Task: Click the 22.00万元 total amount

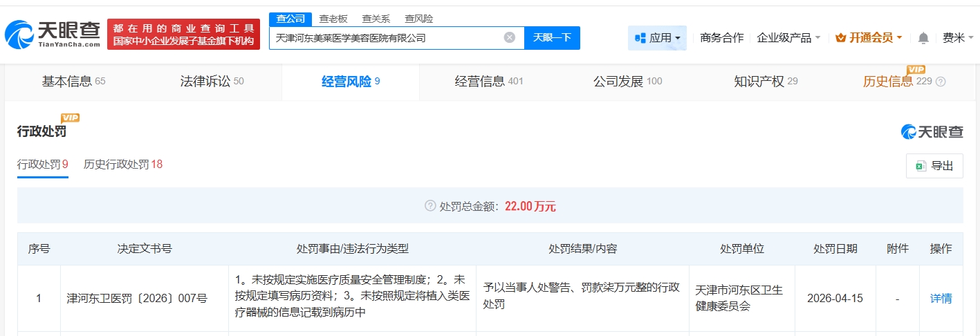Action: 530,206
